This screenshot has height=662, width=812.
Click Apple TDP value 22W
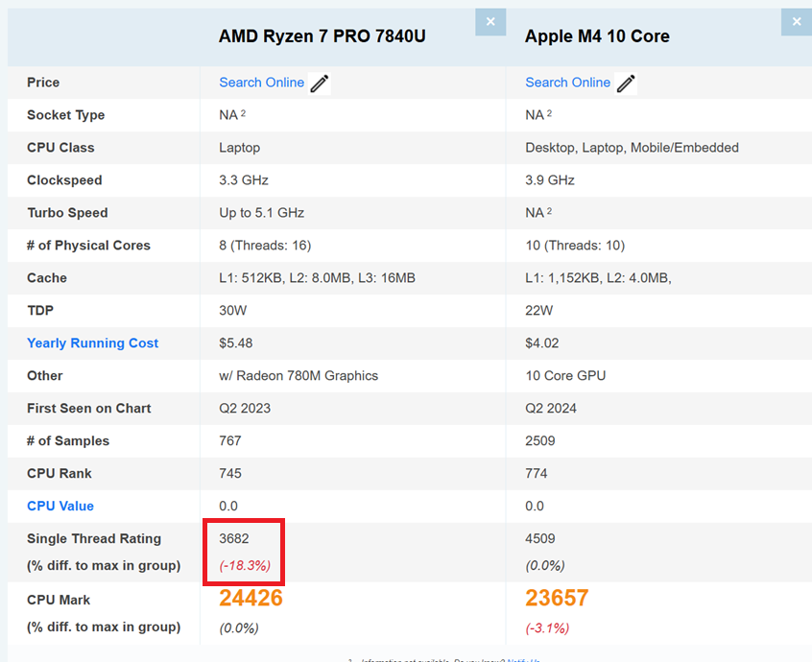pyautogui.click(x=539, y=311)
